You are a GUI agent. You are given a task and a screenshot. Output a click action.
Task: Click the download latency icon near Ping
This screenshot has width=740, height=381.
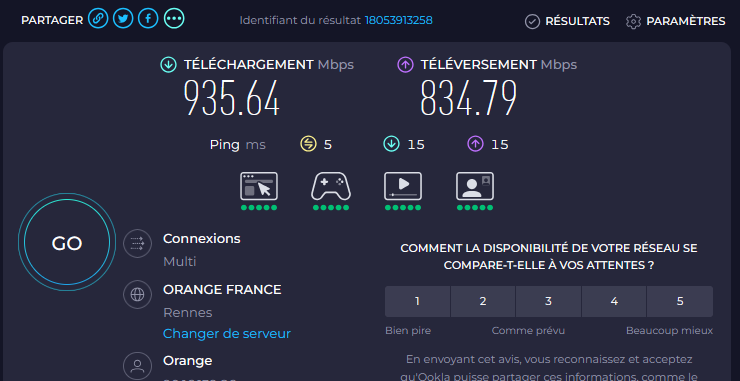[391, 144]
